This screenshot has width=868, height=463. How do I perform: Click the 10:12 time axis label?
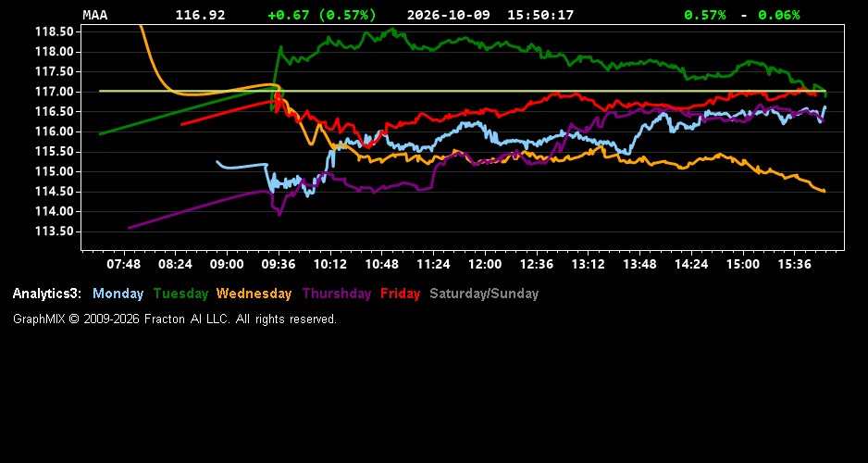330,264
